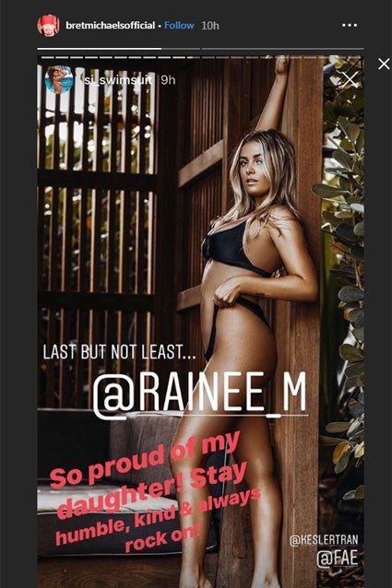
Task: Click the X icon inside the reshared story
Action: coord(350,80)
